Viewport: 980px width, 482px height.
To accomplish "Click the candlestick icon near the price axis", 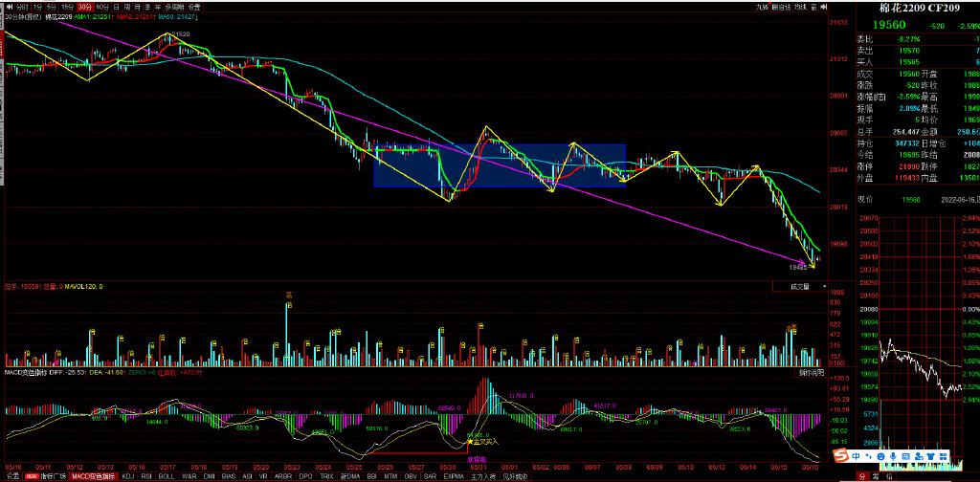I will (x=823, y=7).
